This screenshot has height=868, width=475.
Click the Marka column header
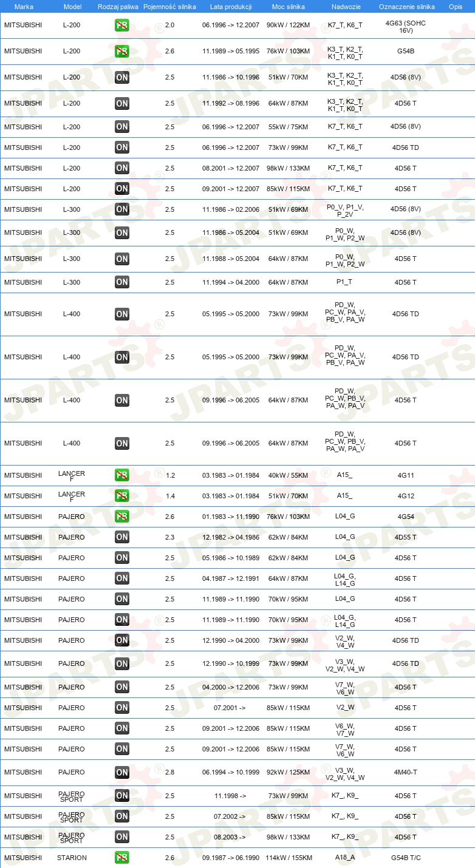click(23, 7)
